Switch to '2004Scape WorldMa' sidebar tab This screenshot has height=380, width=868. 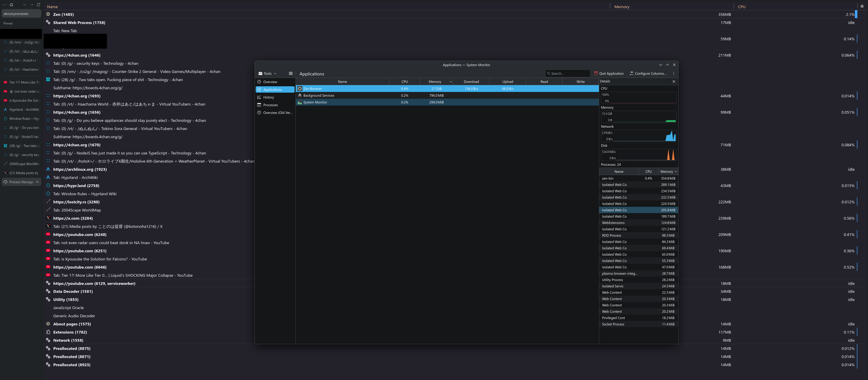click(x=21, y=164)
